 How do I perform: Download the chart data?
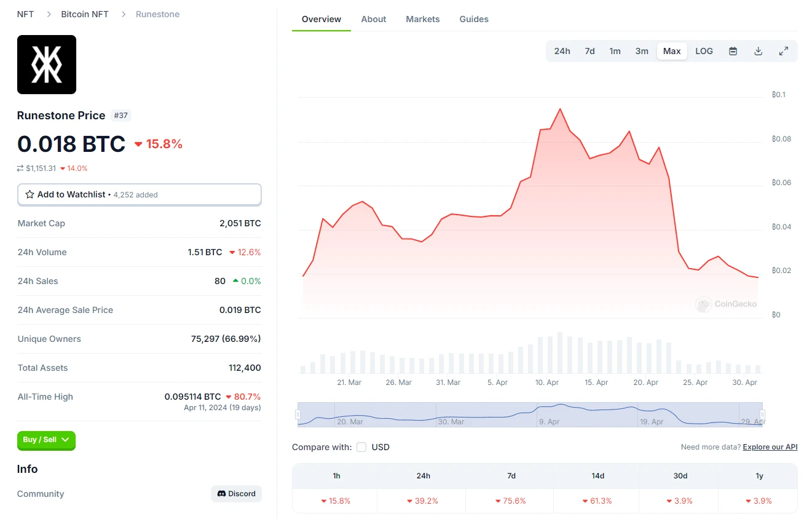tap(758, 51)
